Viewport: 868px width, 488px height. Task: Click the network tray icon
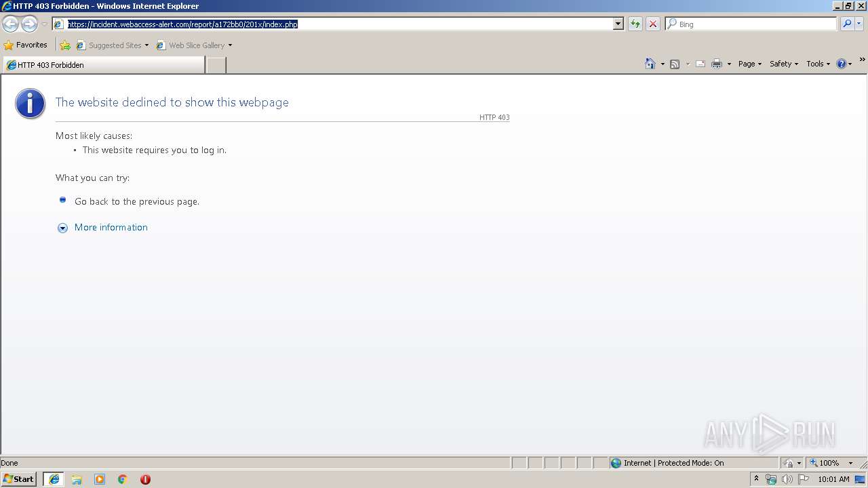click(x=771, y=479)
